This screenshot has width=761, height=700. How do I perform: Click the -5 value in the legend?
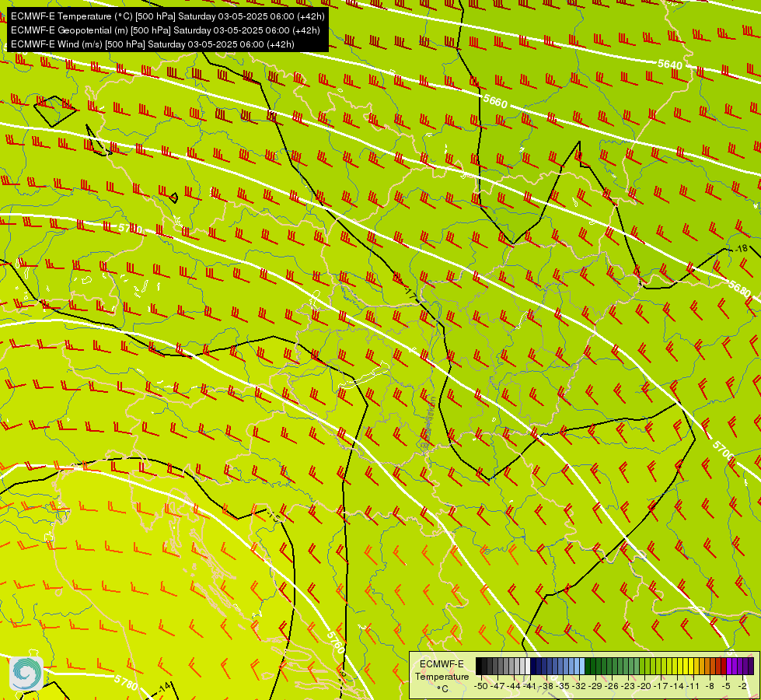pyautogui.click(x=726, y=686)
